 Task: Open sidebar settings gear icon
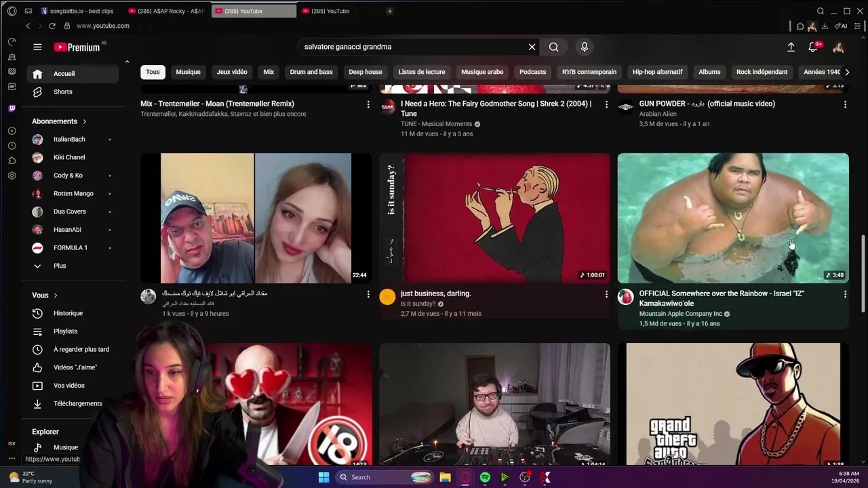point(12,176)
